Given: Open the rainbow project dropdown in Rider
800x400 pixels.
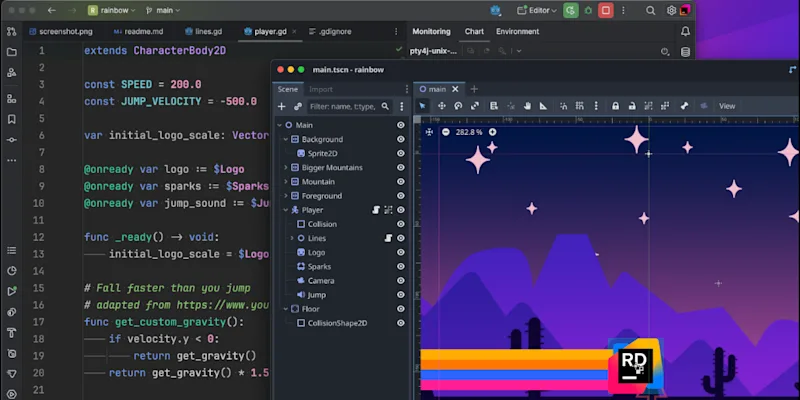Looking at the screenshot, I should click(111, 10).
